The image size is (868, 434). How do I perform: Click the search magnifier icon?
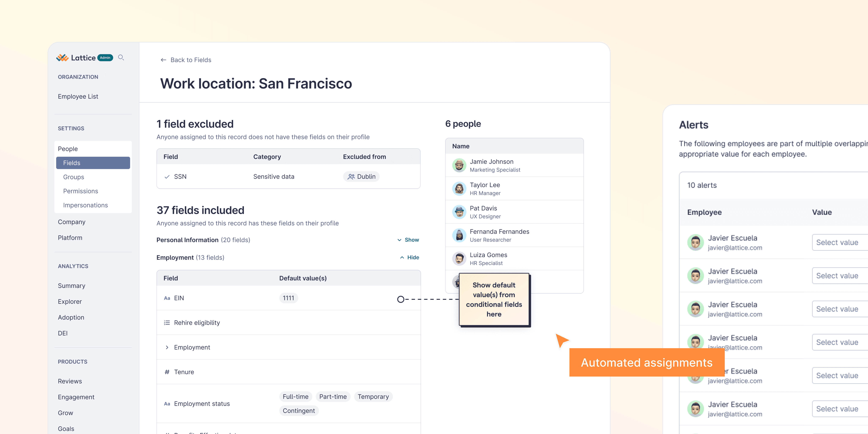click(x=121, y=58)
